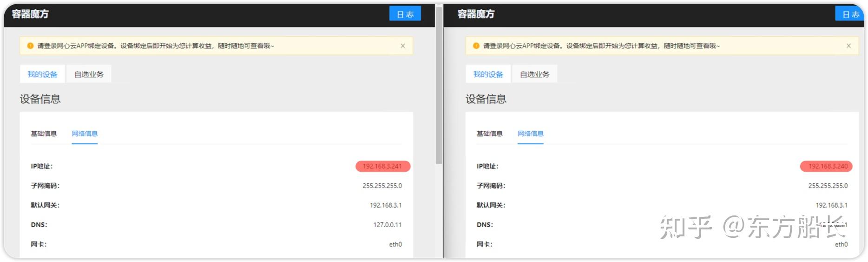Switch to 基础信息 tab in left window
This screenshot has height=262, width=868.
tap(44, 134)
